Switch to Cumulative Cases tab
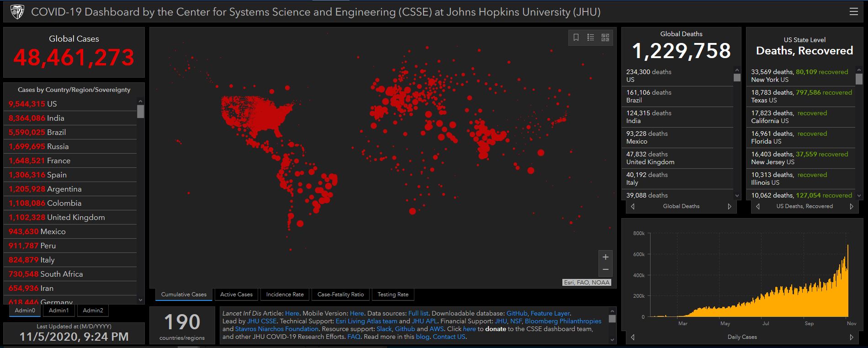The height and width of the screenshot is (348, 868). pos(184,294)
